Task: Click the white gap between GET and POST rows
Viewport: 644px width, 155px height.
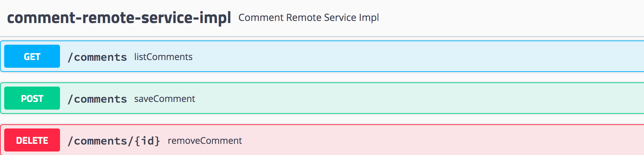Action: 322,77
